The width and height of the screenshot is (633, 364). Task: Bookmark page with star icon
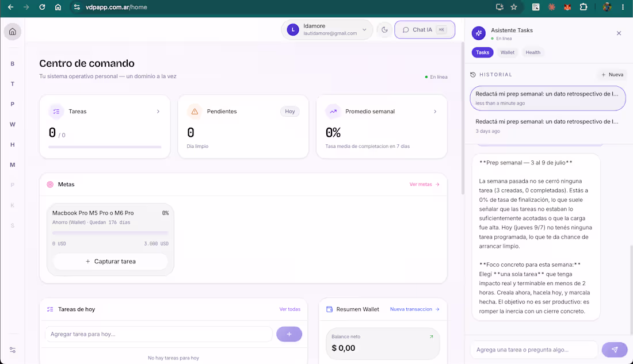click(514, 7)
